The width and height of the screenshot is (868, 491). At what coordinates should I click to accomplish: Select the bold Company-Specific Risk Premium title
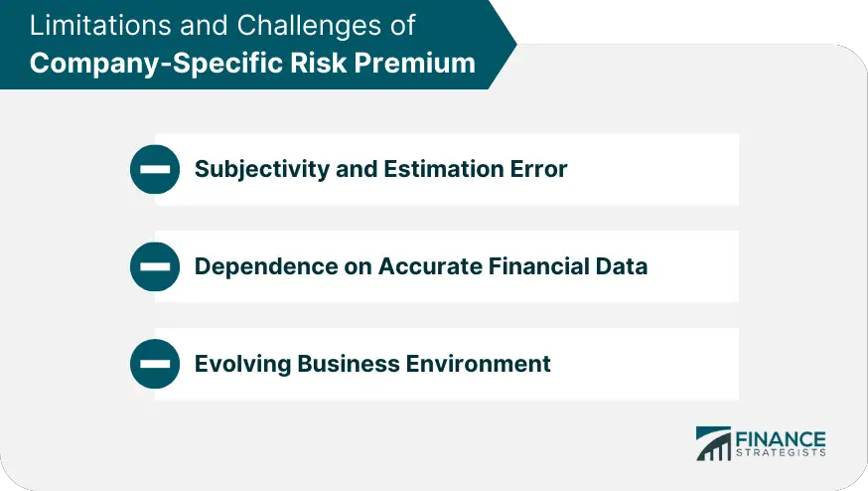[252, 64]
